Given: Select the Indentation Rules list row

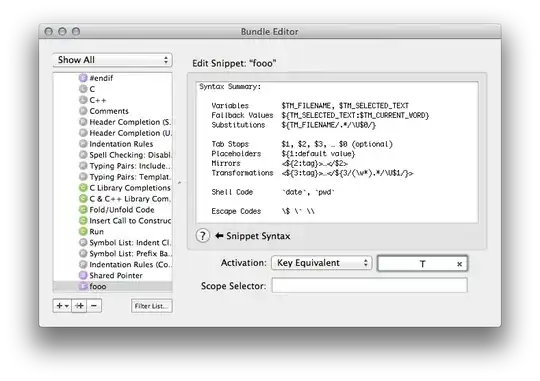Looking at the screenshot, I should tap(113, 144).
